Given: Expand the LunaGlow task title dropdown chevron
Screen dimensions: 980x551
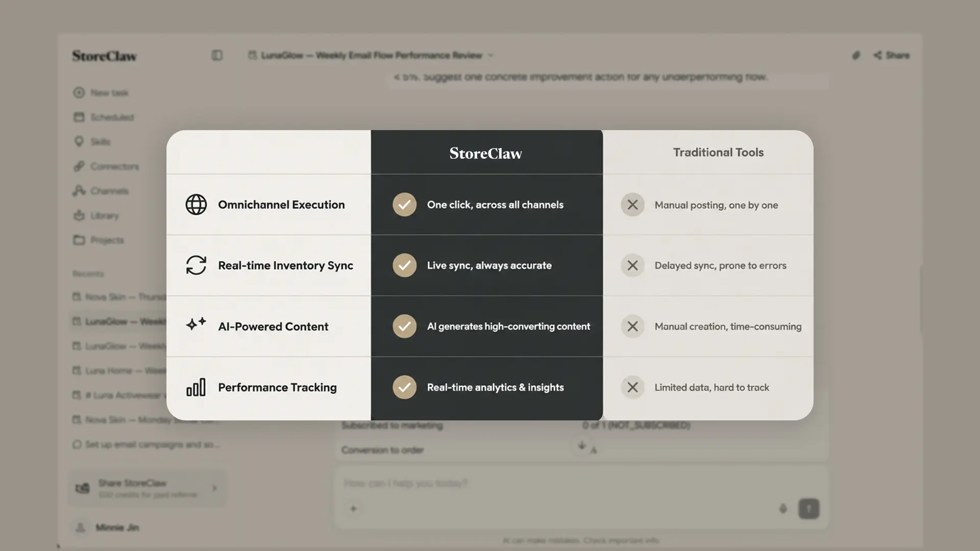Looking at the screenshot, I should pyautogui.click(x=491, y=55).
